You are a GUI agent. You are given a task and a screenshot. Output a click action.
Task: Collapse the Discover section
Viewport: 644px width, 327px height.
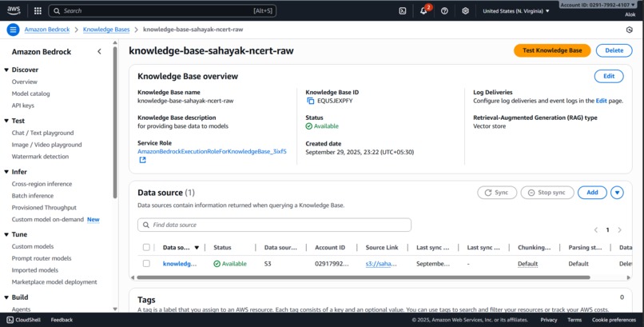[6, 70]
